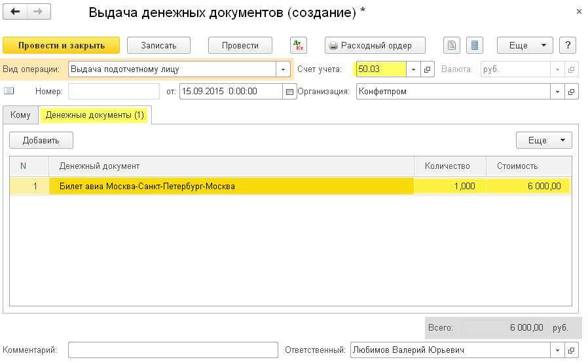Image resolution: width=588 pixels, height=364 pixels.
Task: Expand Вид операции dropdown
Action: [283, 69]
